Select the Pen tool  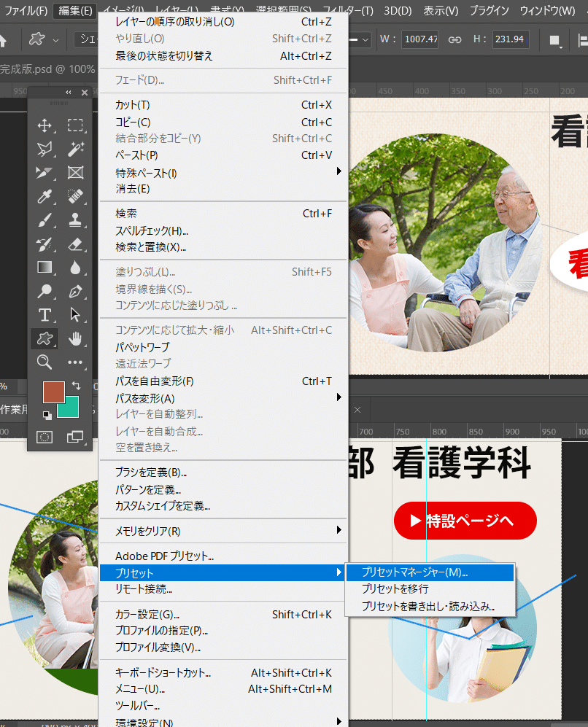(x=75, y=291)
